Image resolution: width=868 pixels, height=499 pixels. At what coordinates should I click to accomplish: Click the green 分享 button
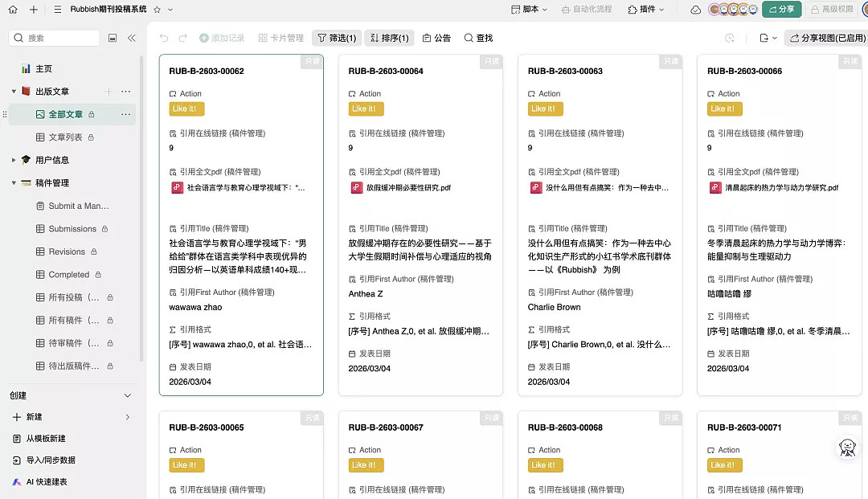782,10
